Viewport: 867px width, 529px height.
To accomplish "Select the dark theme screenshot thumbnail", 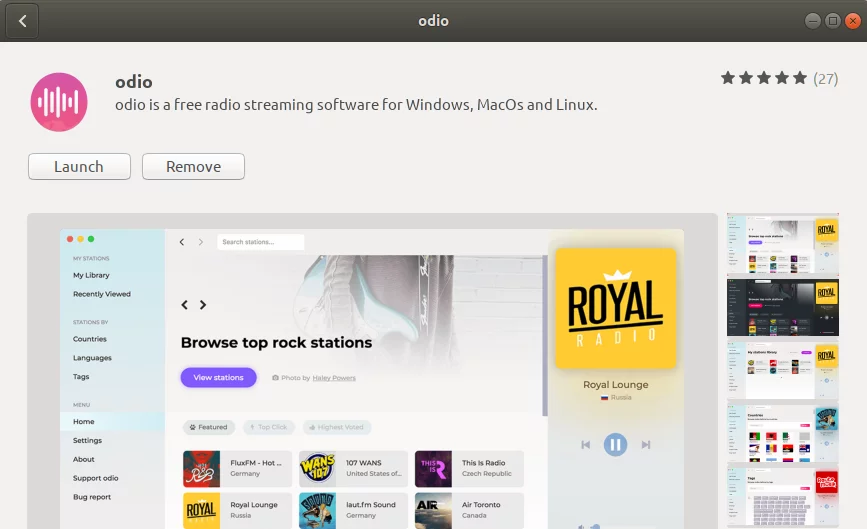I will (x=782, y=307).
